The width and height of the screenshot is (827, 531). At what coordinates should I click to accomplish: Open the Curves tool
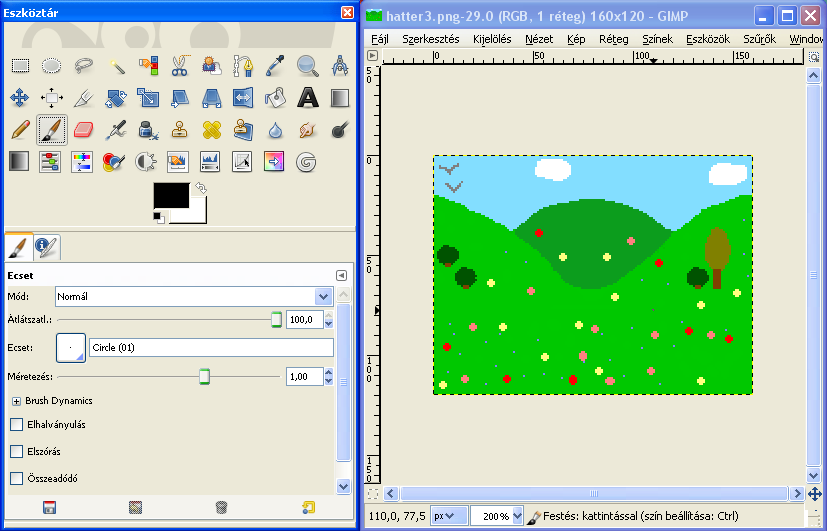242,162
